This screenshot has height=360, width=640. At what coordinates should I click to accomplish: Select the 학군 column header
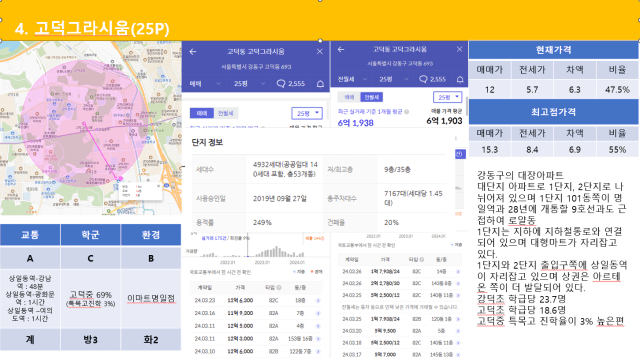(91, 235)
